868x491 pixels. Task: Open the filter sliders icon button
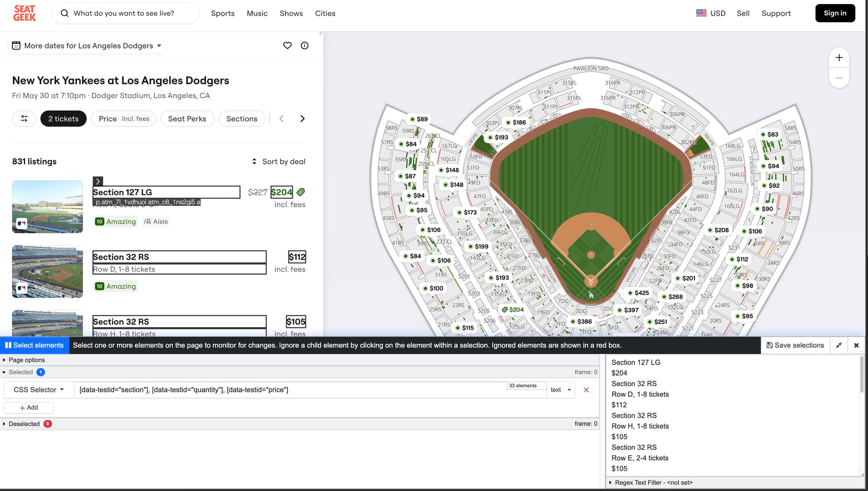pyautogui.click(x=24, y=119)
